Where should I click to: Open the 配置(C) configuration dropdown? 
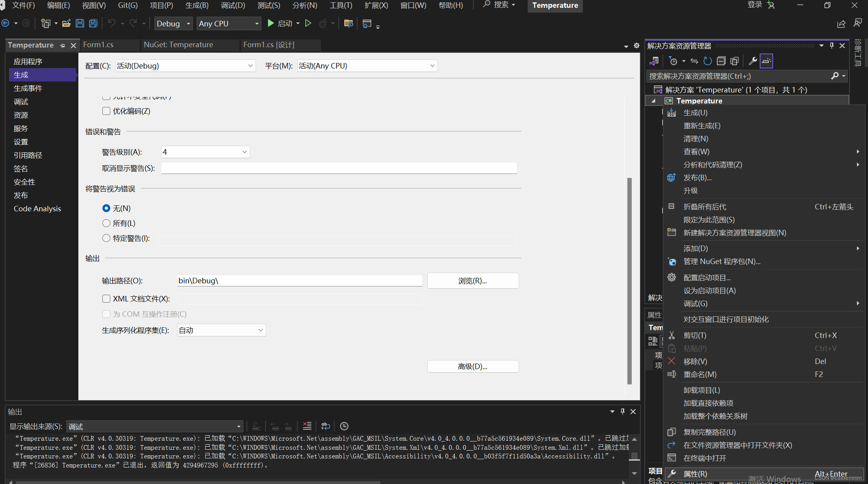[185, 66]
